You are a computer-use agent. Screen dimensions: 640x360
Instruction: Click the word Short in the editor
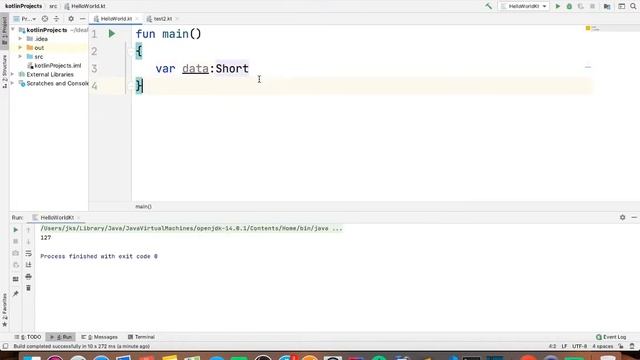(232, 69)
